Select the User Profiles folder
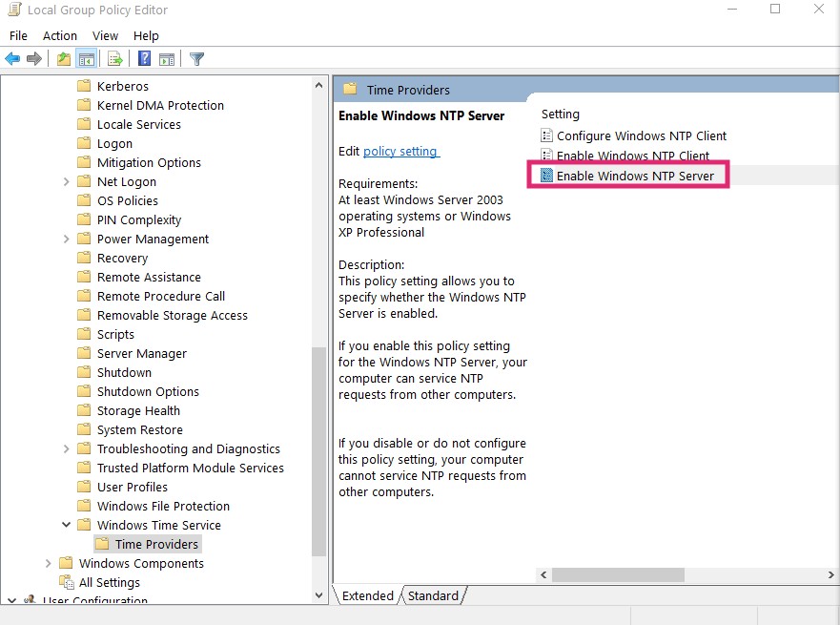This screenshot has height=625, width=840. click(x=133, y=487)
